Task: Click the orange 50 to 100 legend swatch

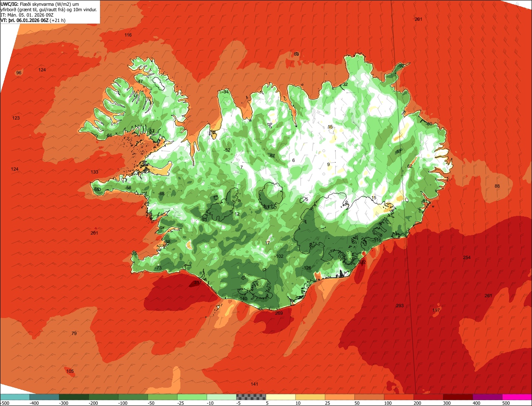Action: point(369,397)
